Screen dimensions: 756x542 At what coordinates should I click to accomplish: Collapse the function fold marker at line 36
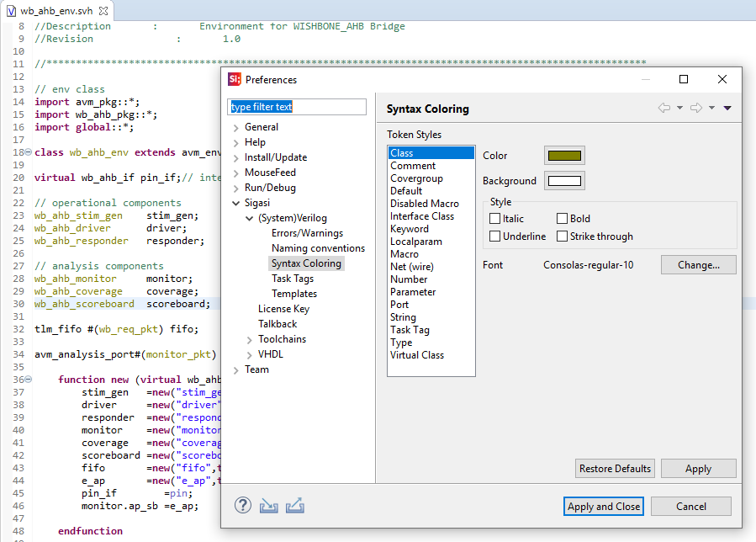[x=29, y=380]
